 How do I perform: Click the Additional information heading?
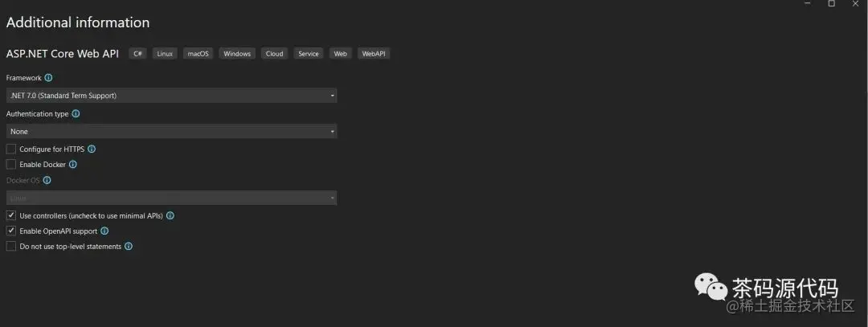point(78,22)
